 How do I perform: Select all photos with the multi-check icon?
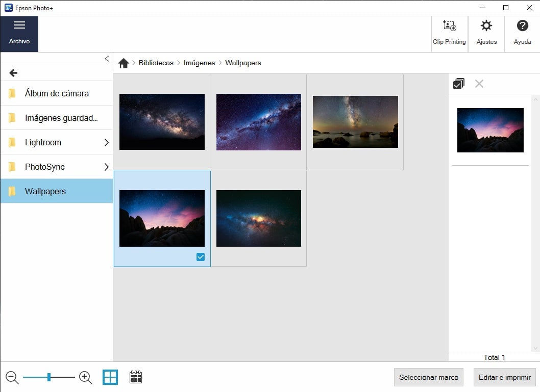coord(458,84)
